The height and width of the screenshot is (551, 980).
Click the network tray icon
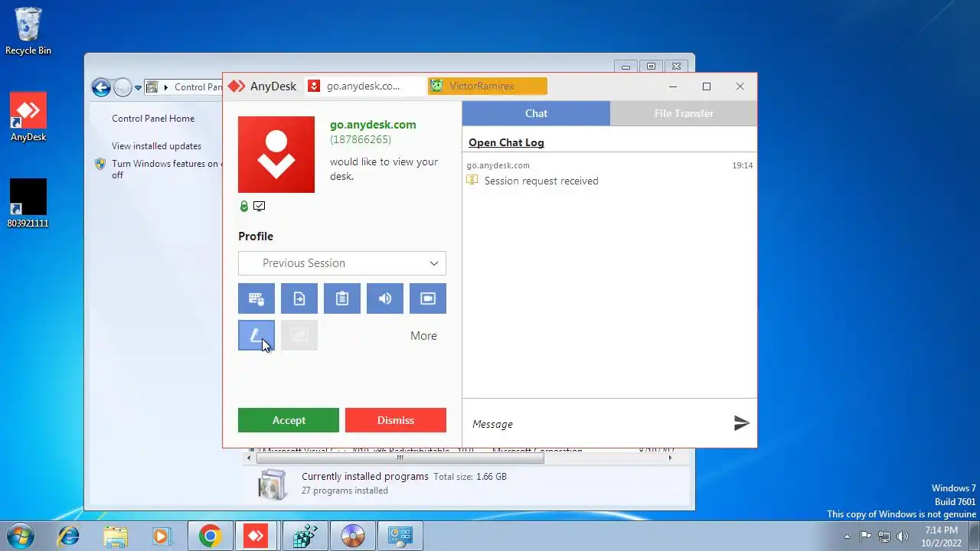(884, 536)
